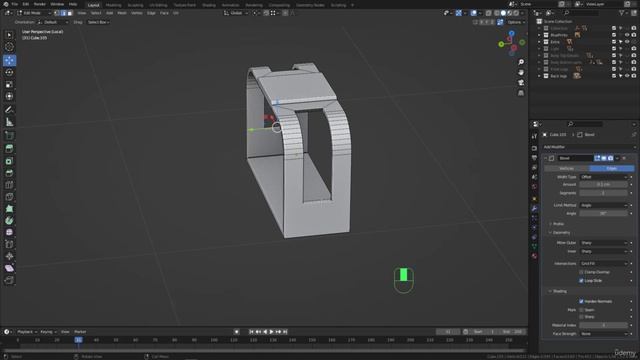This screenshot has width=640, height=360.
Task: Select the Measure tool
Action: pyautogui.click(x=9, y=122)
